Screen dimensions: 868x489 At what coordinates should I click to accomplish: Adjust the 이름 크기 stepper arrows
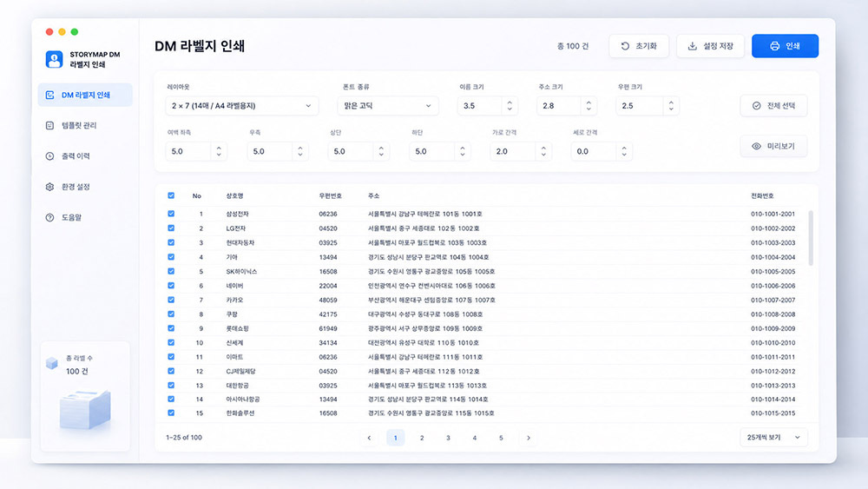(510, 106)
